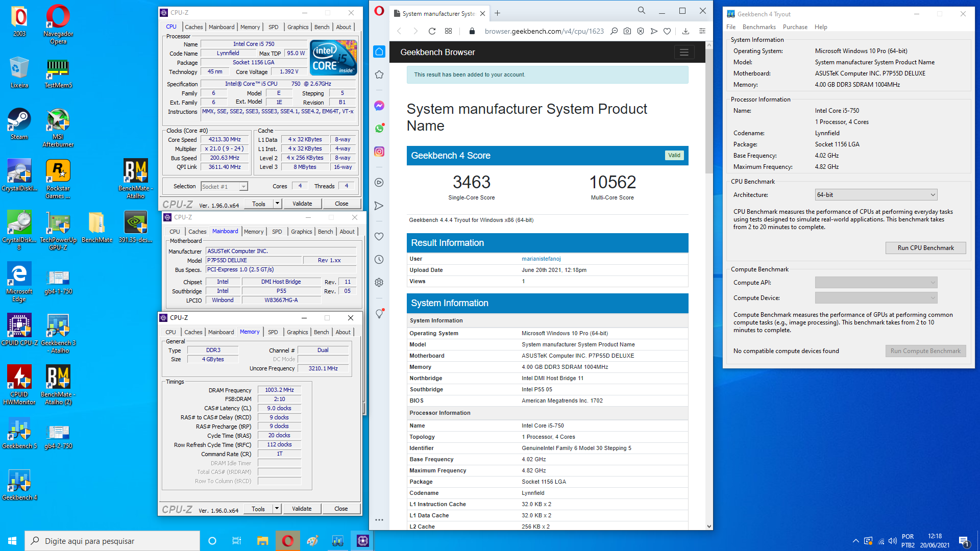
Task: Switch to SPD tab in Mainboard CPU-Z window
Action: tap(277, 232)
